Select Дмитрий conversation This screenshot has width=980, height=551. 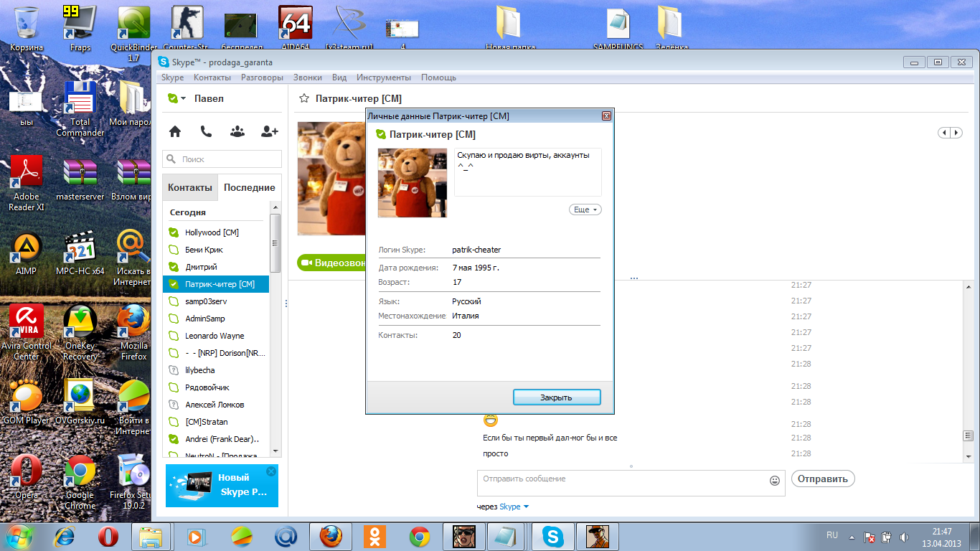pyautogui.click(x=216, y=267)
